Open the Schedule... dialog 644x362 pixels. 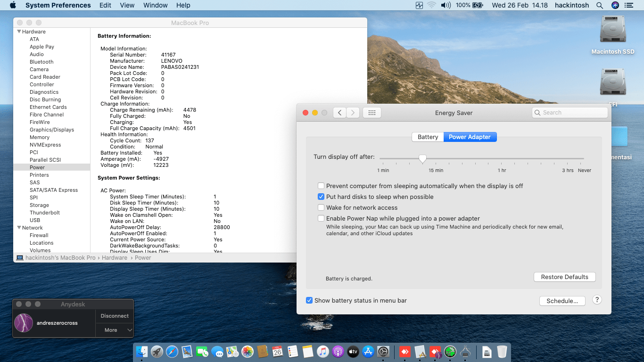pyautogui.click(x=562, y=301)
